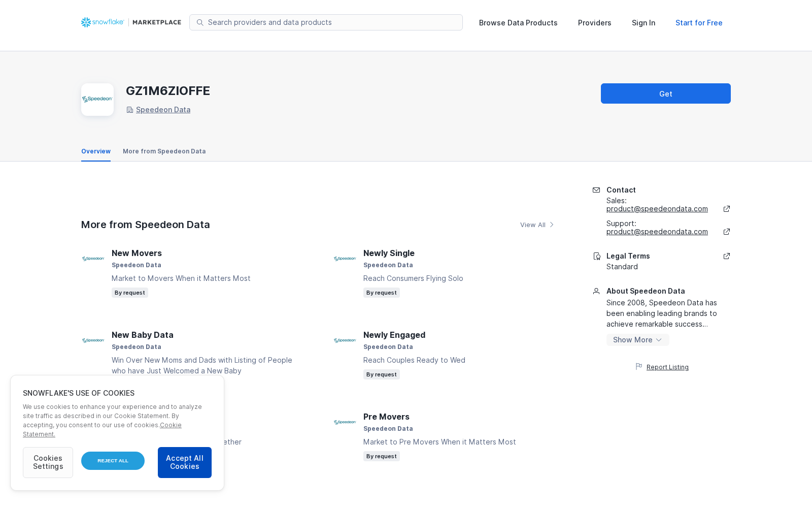Click the Newly Single Speedeon logo
This screenshot has width=812, height=508.
pyautogui.click(x=345, y=259)
